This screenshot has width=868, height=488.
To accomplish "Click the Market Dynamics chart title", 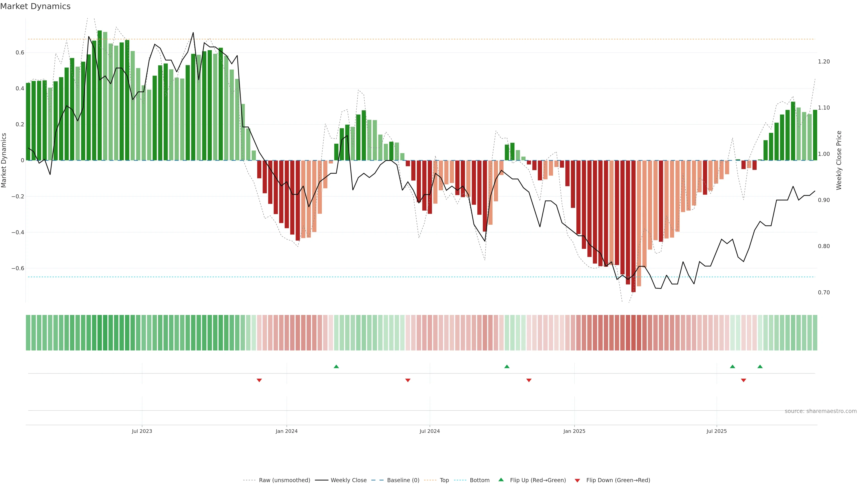I will [35, 6].
